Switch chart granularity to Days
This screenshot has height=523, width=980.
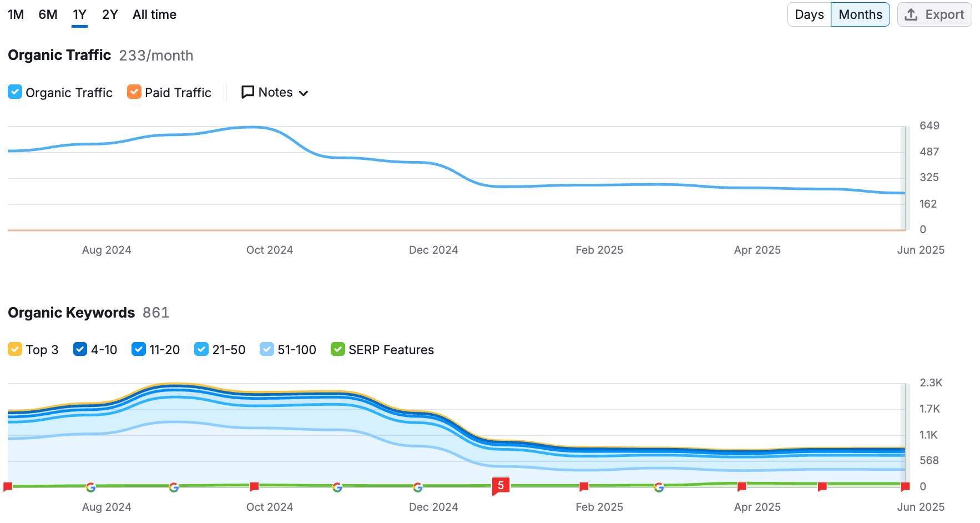(809, 14)
